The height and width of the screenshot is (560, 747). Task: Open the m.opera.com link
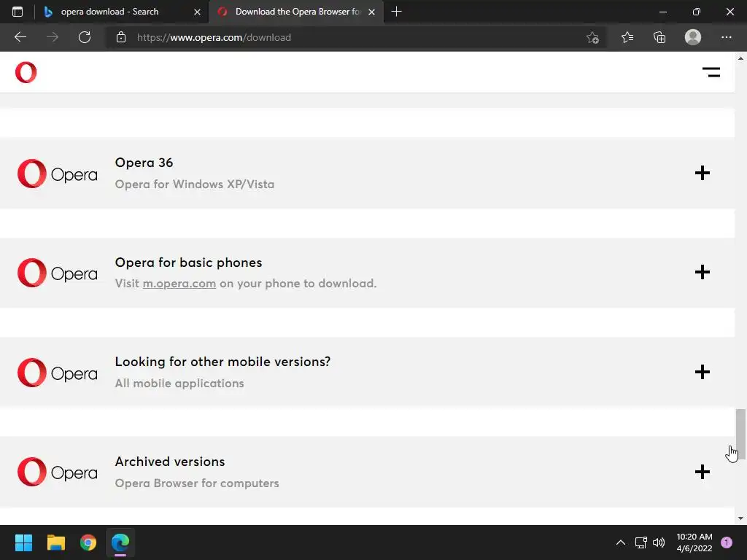(179, 284)
